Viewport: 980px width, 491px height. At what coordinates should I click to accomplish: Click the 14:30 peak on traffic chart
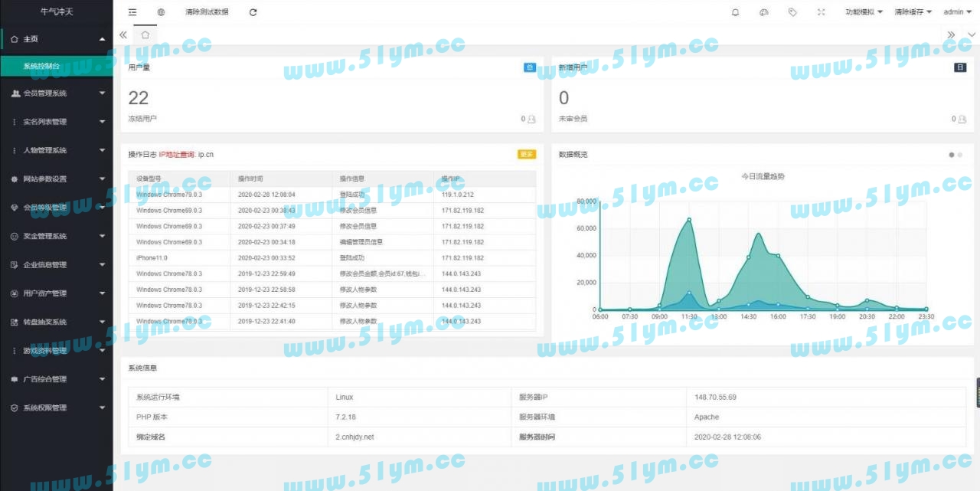(749, 257)
